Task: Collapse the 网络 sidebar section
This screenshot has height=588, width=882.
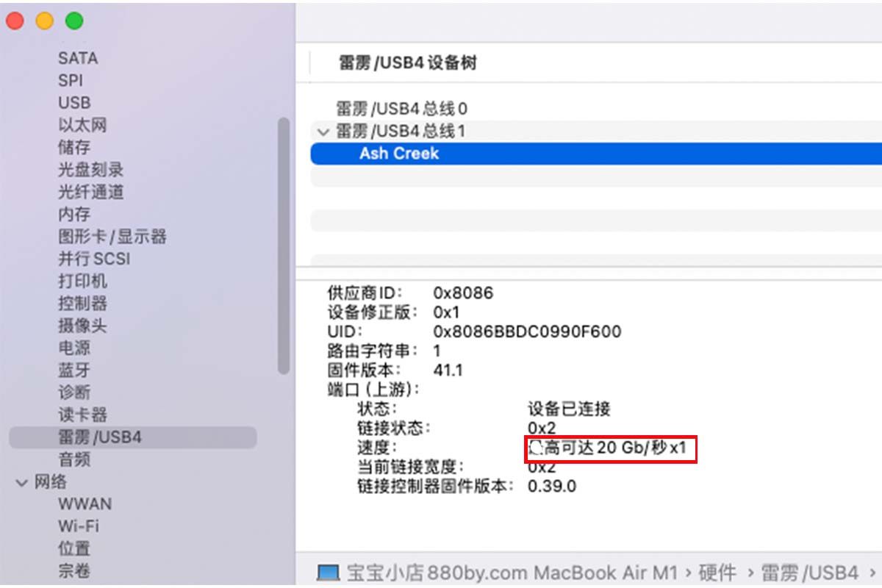Action: [x=21, y=482]
